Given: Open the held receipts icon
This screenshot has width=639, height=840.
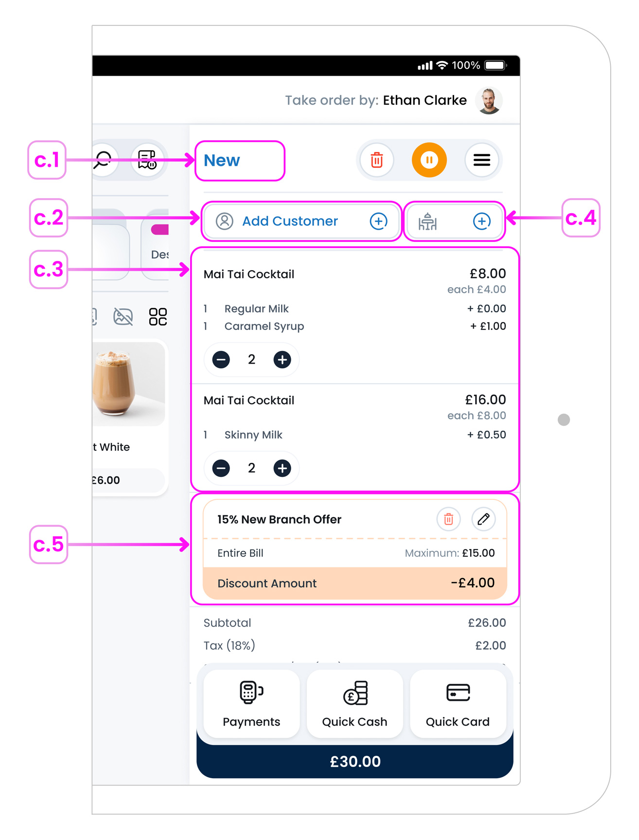Looking at the screenshot, I should point(147,160).
